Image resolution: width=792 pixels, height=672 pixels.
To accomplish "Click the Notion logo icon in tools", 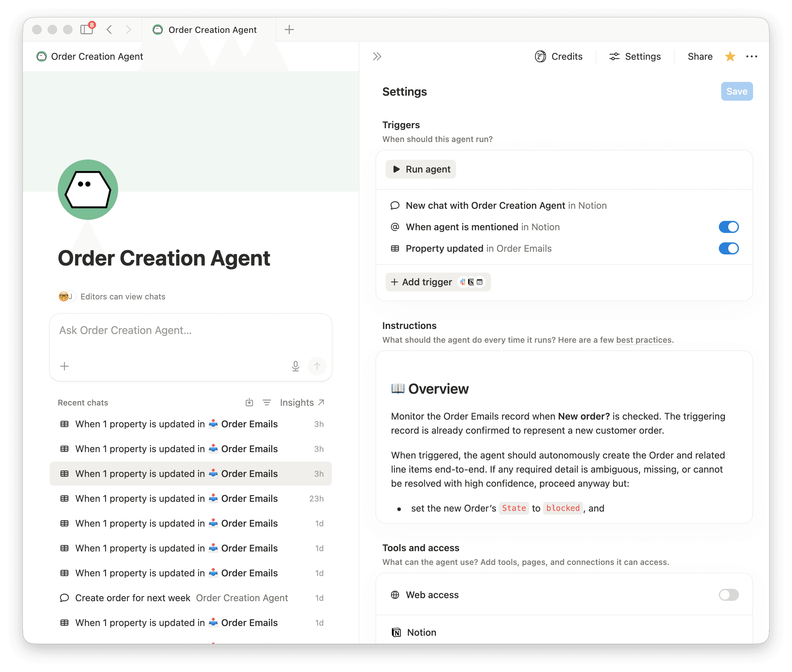I will click(x=396, y=632).
